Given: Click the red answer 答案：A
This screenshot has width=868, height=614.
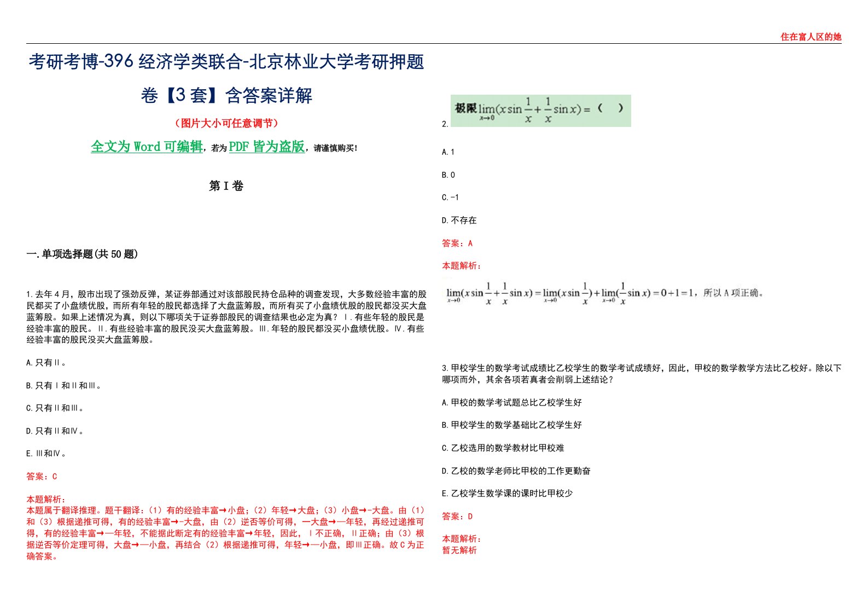Looking at the screenshot, I should tap(457, 244).
